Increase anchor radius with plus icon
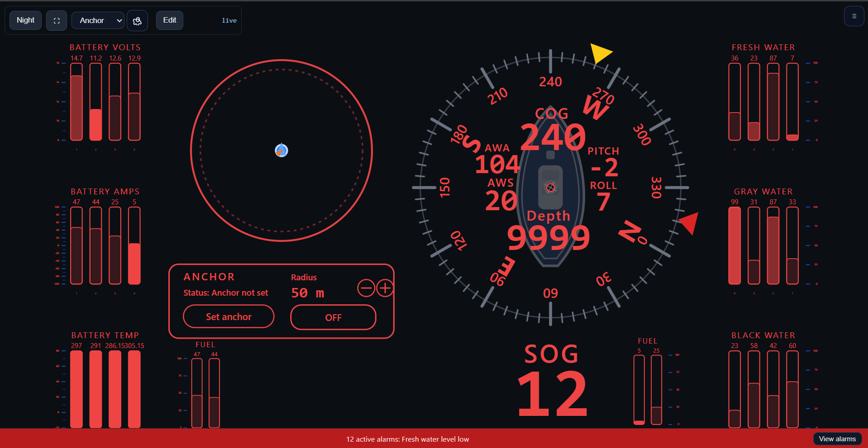Screen dimensions: 868x448 [x=385, y=288]
